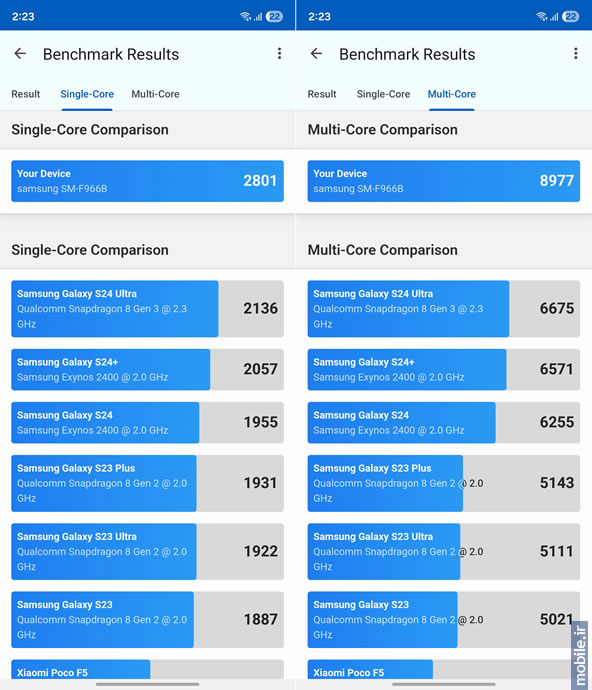
Task: Tap signal strength icon in left status bar
Action: 258,17
